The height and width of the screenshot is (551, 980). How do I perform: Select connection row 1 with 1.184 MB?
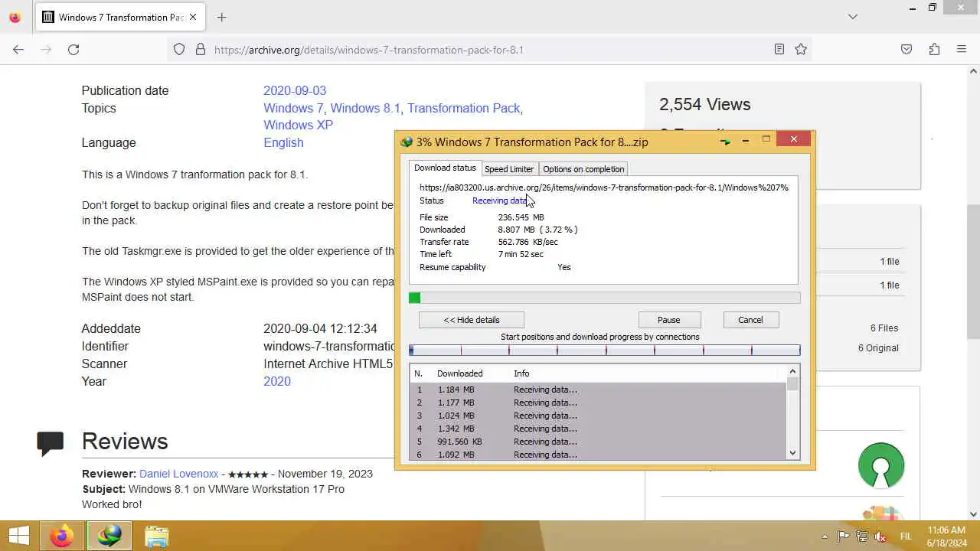click(599, 390)
